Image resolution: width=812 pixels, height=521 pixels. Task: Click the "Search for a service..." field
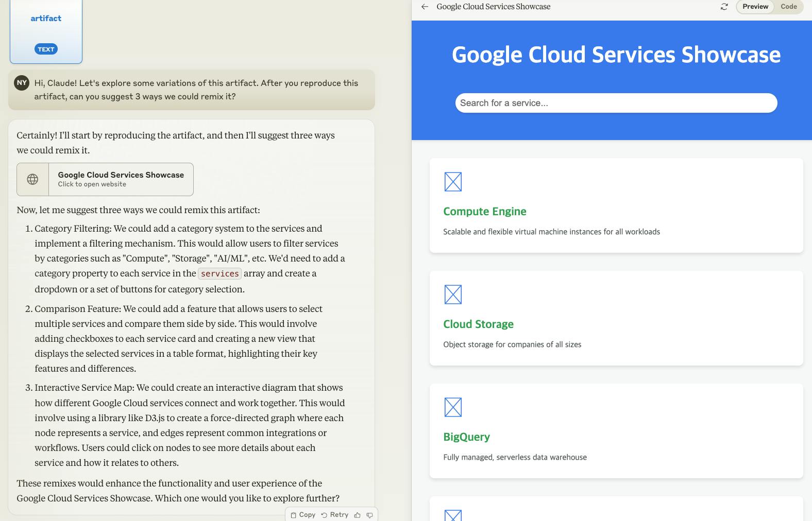coord(616,103)
